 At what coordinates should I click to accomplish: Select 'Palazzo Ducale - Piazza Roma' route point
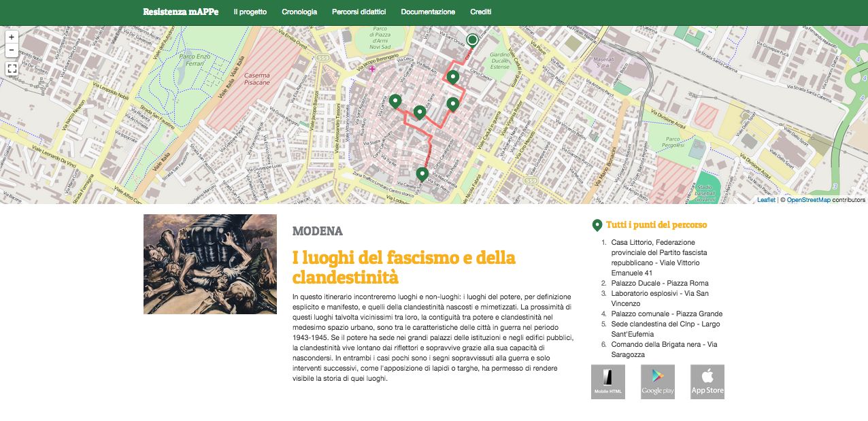click(x=660, y=283)
